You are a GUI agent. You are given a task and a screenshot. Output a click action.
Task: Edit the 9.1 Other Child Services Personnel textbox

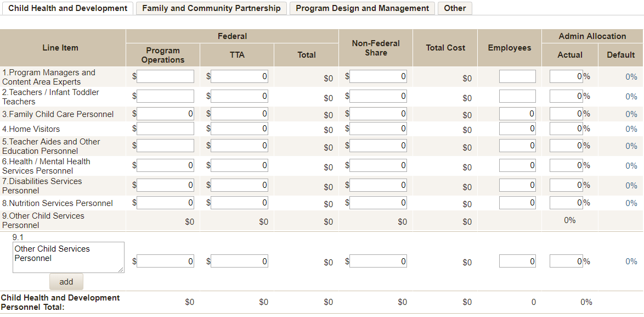tap(68, 257)
